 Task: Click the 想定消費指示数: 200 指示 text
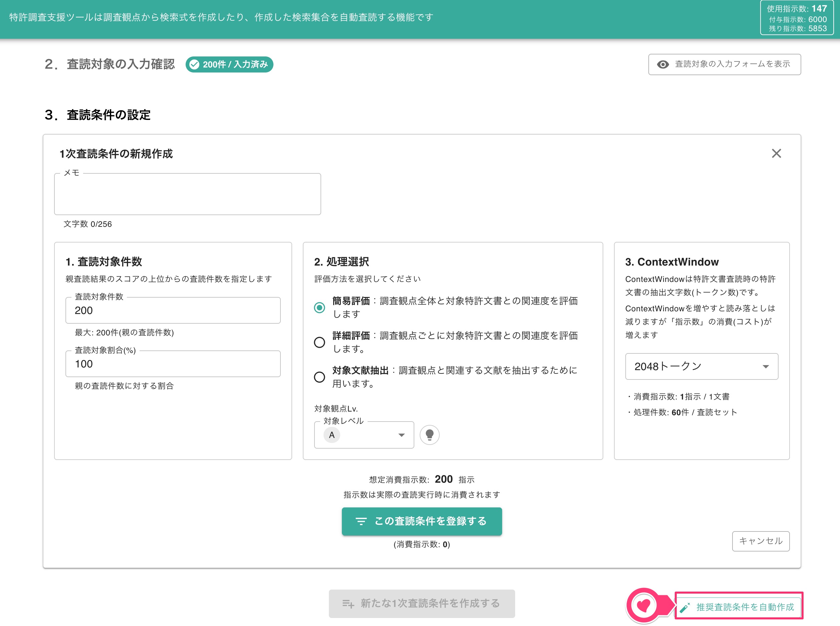[422, 479]
